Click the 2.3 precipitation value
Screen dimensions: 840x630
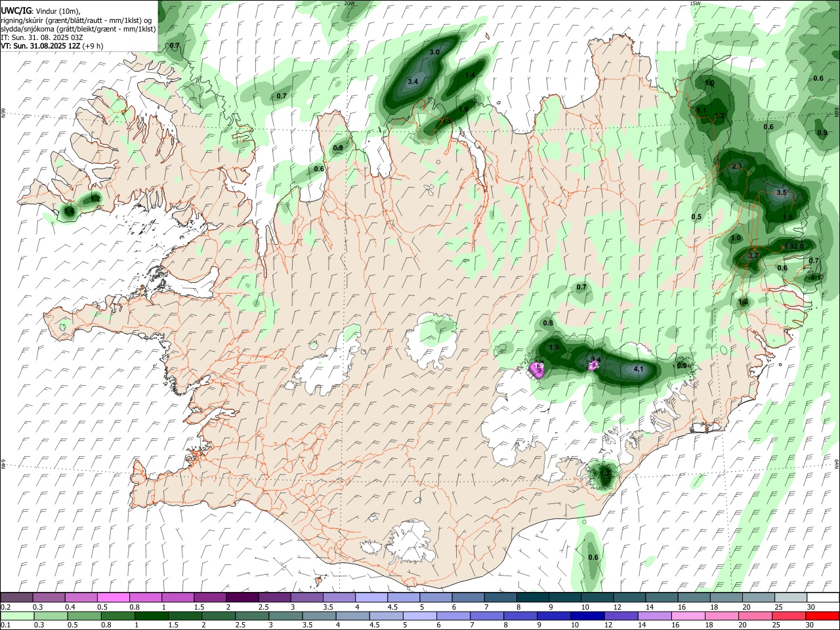[x=736, y=167]
